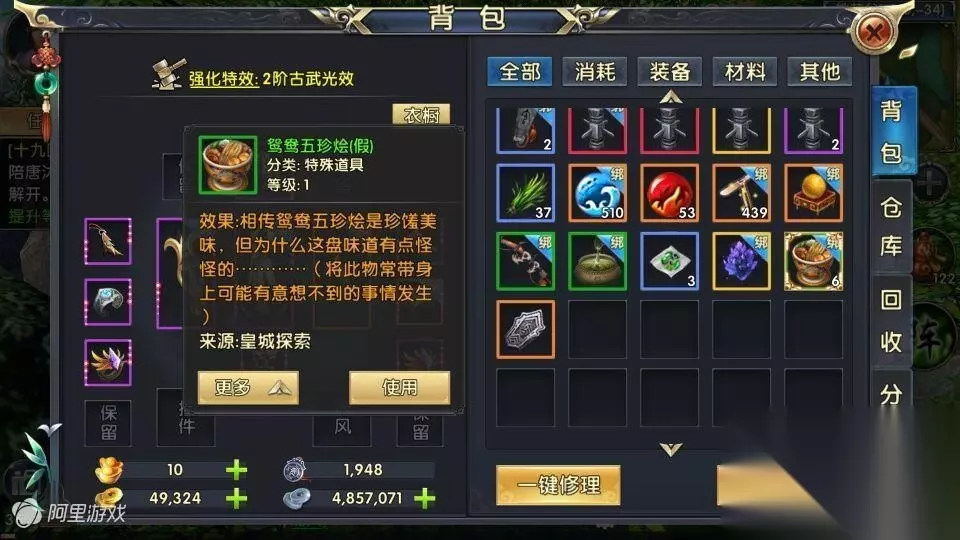Switch to the 材料 materials tab
Image resolution: width=960 pixels, height=540 pixels.
(745, 72)
